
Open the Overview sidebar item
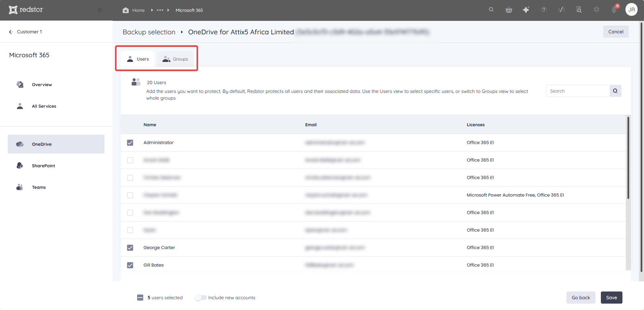point(56,84)
